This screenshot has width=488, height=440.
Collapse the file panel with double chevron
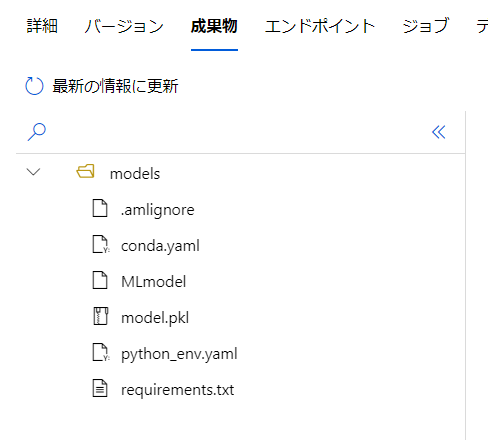pos(439,132)
